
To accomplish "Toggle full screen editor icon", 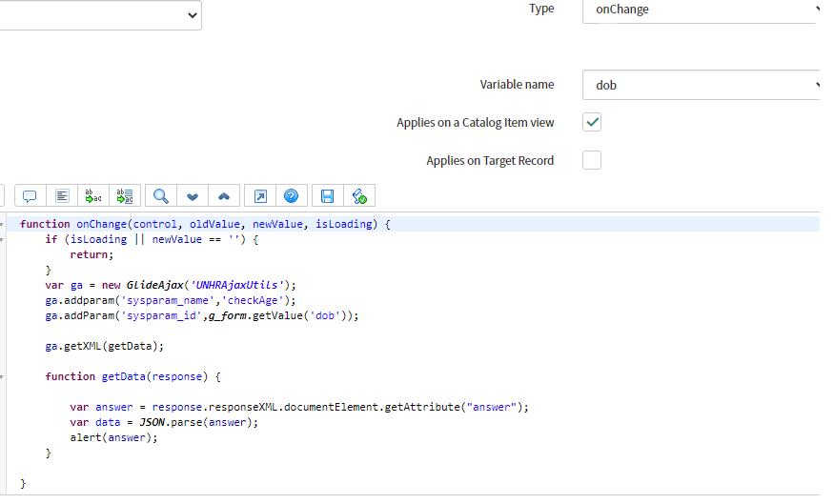I will pos(260,196).
